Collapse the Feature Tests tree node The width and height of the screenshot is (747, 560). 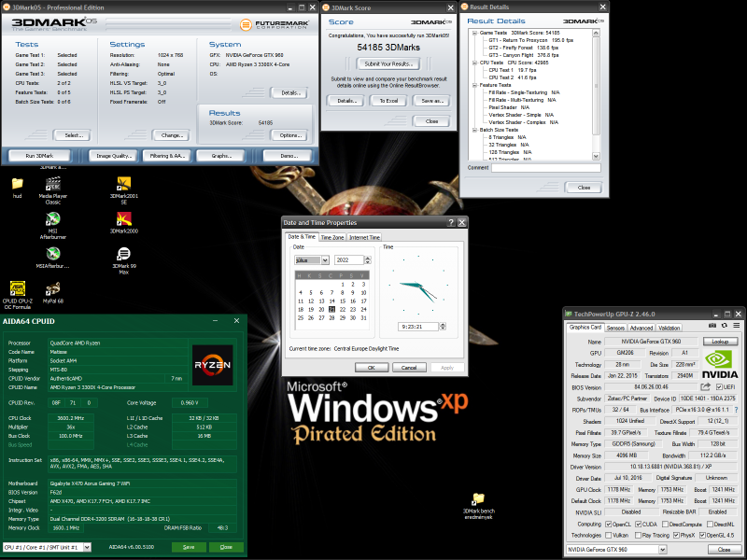(474, 85)
